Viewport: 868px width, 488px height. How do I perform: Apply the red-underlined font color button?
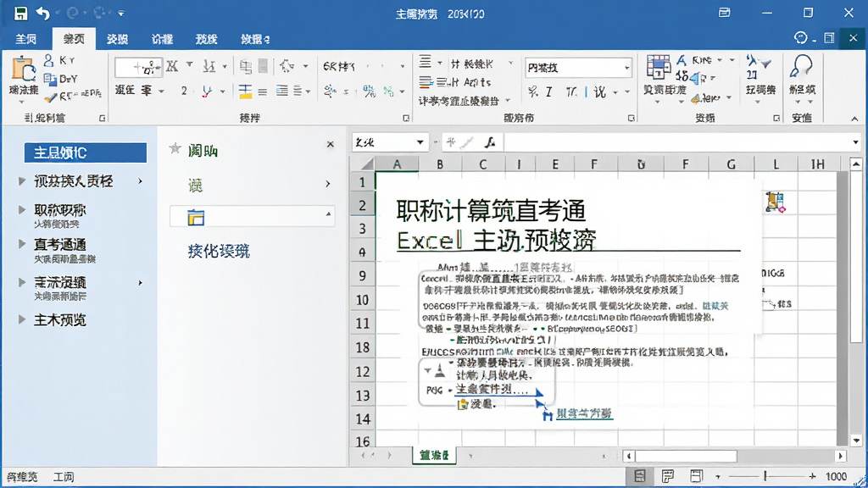coord(207,91)
